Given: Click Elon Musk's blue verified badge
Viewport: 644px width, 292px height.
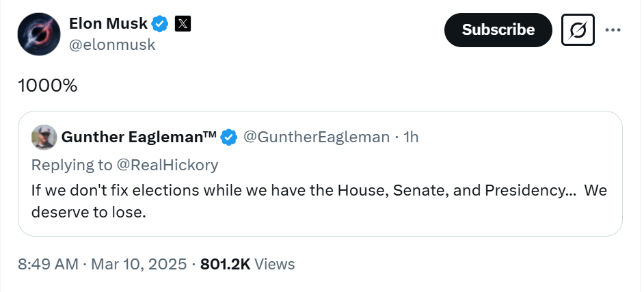Looking at the screenshot, I should pos(160,24).
